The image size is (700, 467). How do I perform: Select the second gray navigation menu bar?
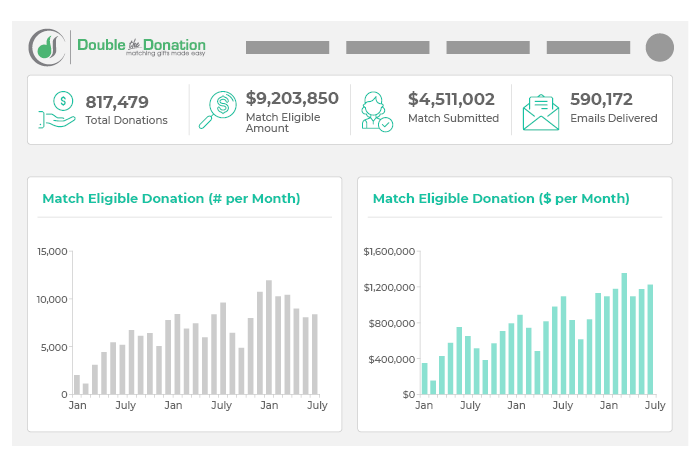pos(387,47)
